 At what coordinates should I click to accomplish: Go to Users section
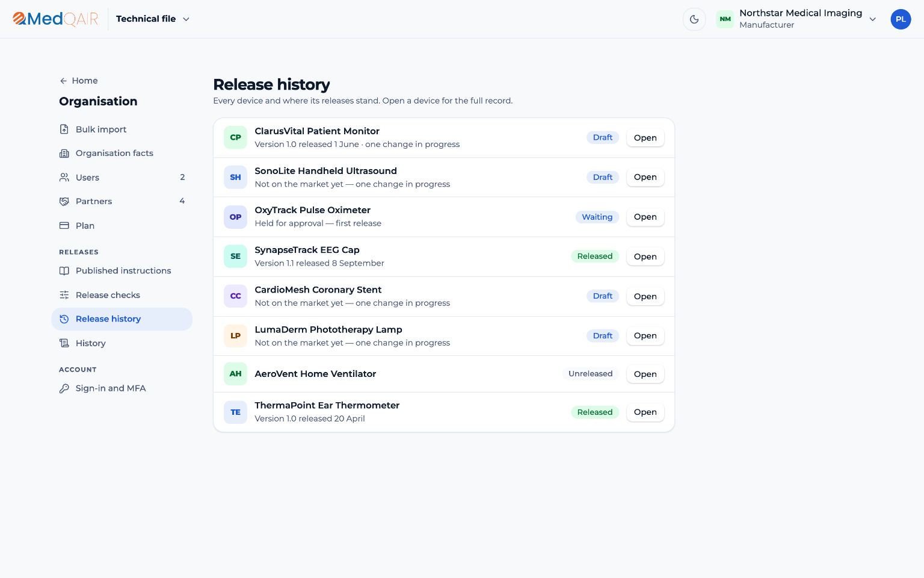click(122, 178)
